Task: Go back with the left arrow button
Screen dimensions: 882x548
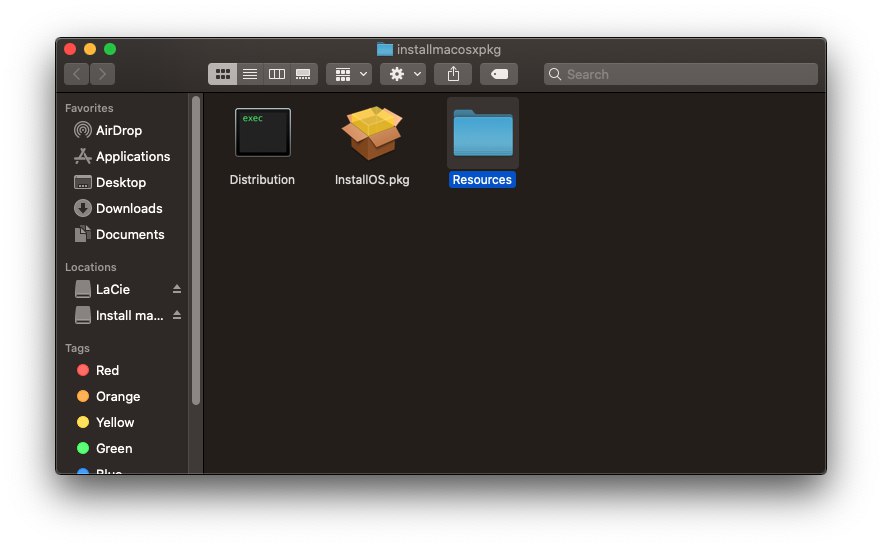Action: [76, 74]
